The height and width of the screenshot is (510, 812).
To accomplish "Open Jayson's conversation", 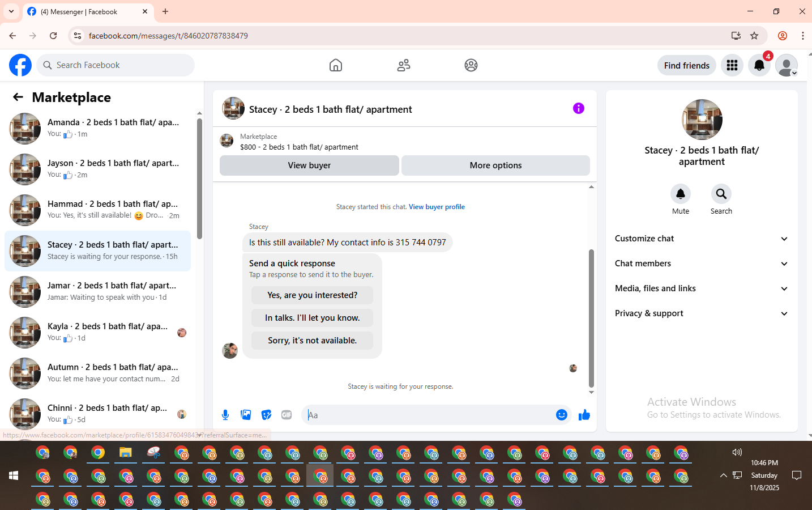I will pyautogui.click(x=97, y=169).
